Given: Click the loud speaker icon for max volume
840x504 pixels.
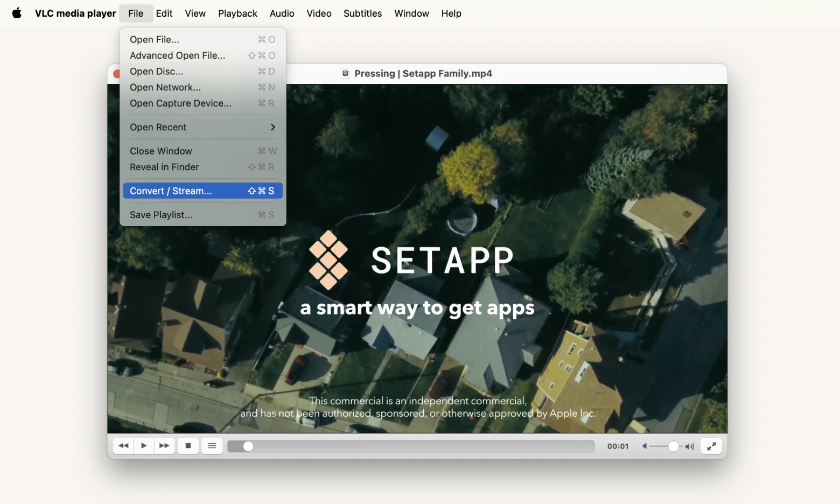Looking at the screenshot, I should coord(689,446).
